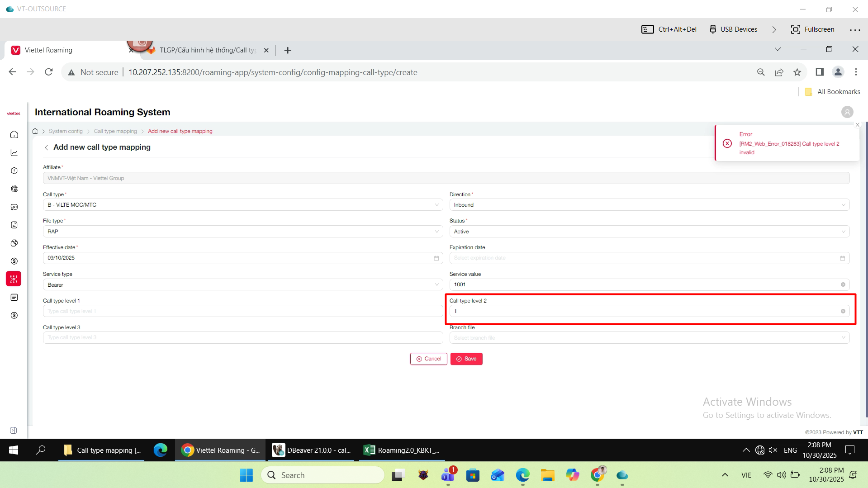The image size is (868, 488).
Task: Click the user avatar icon at top right
Action: tap(847, 112)
